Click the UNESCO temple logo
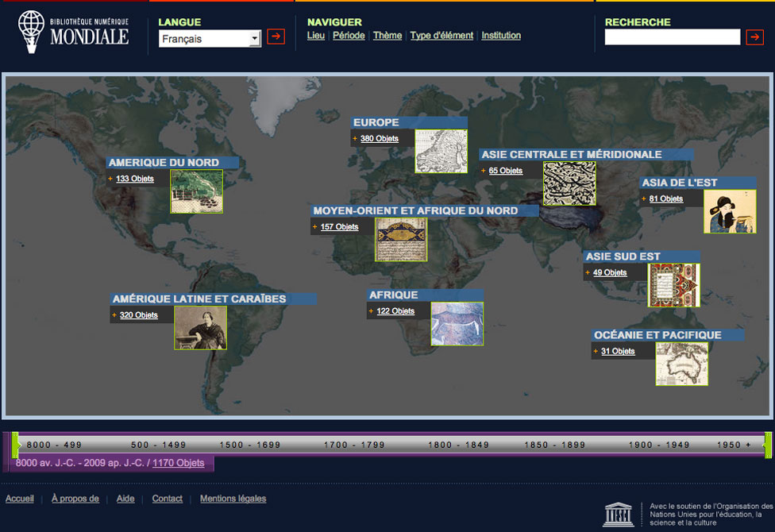Screen dimensions: 775x532 pyautogui.click(x=619, y=514)
